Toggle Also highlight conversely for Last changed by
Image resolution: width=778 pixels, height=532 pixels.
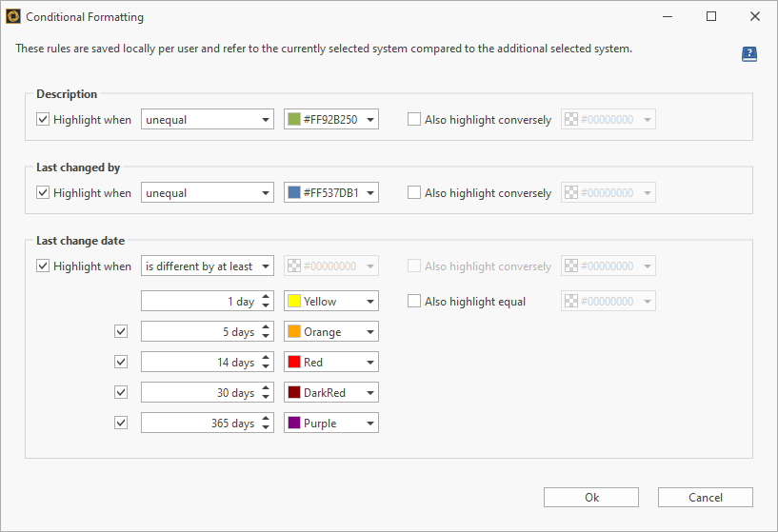click(x=414, y=193)
